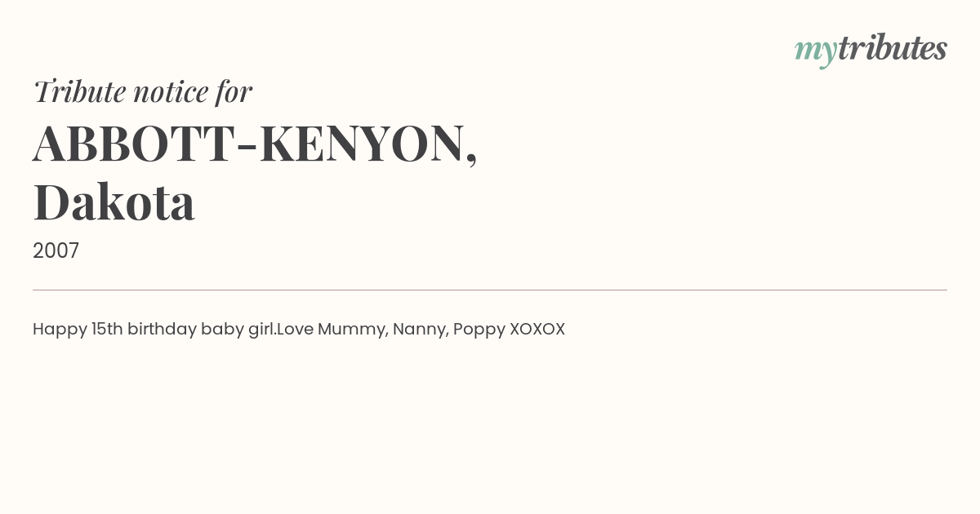This screenshot has height=514, width=980.
Task: Click the word "birthday" in the message
Action: point(162,330)
